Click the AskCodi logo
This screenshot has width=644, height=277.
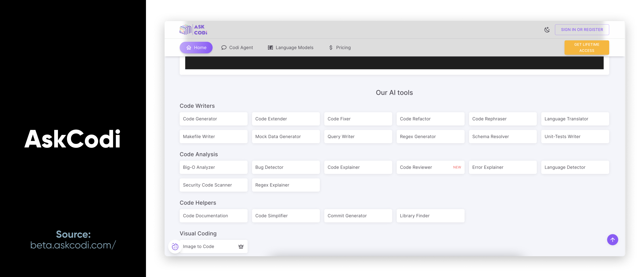(193, 30)
